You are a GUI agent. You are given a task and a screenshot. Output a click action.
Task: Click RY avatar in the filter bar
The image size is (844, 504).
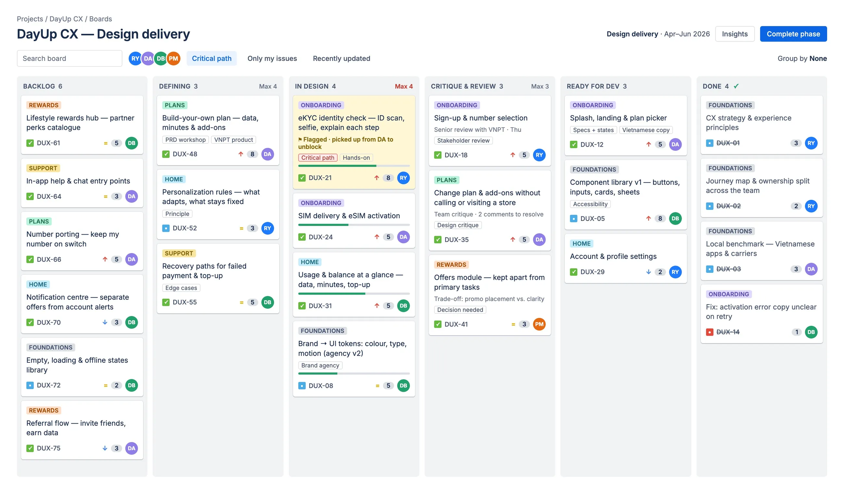coord(135,58)
